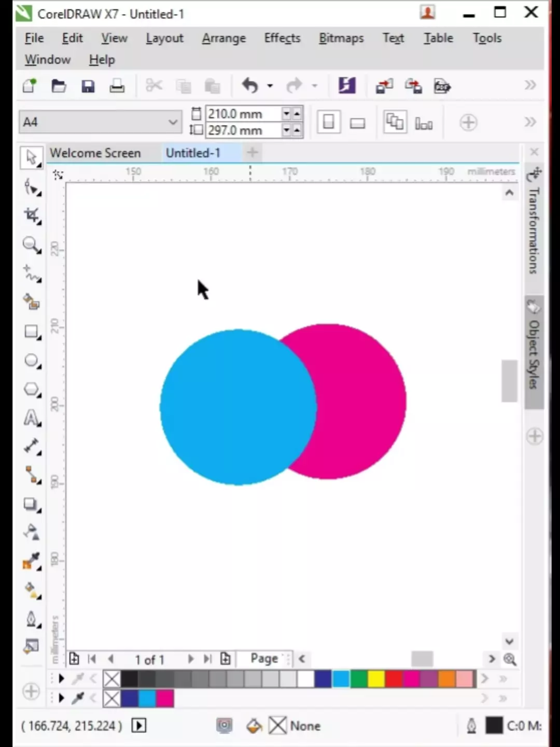Open the A4 page size dropdown
This screenshot has height=747, width=560.
coord(173,122)
